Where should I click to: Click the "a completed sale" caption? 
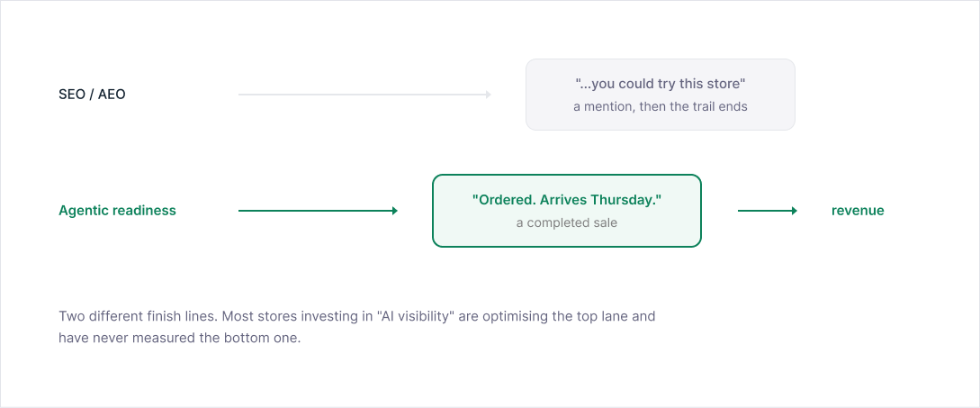click(x=567, y=222)
